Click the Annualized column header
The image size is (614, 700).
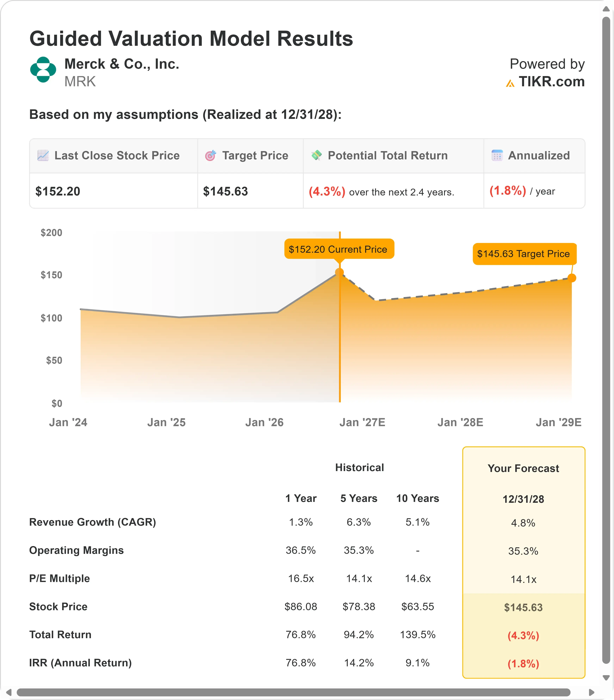click(539, 156)
